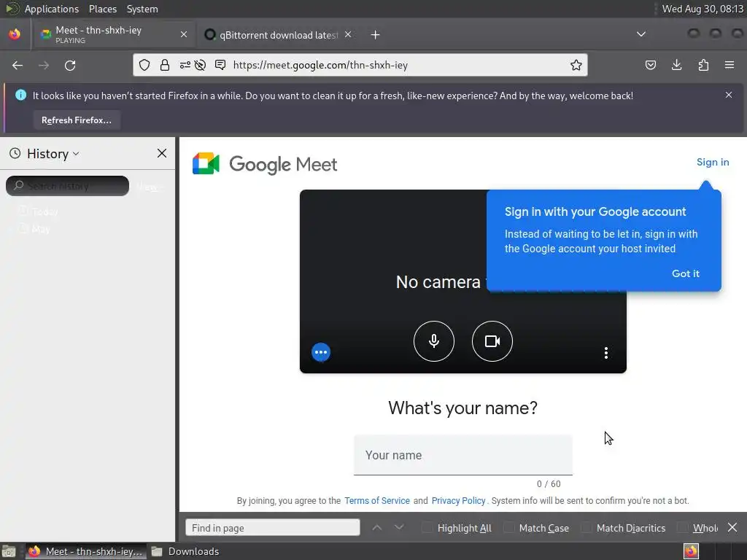Close the History sidebar
Screen dimensions: 747x560
click(x=162, y=153)
